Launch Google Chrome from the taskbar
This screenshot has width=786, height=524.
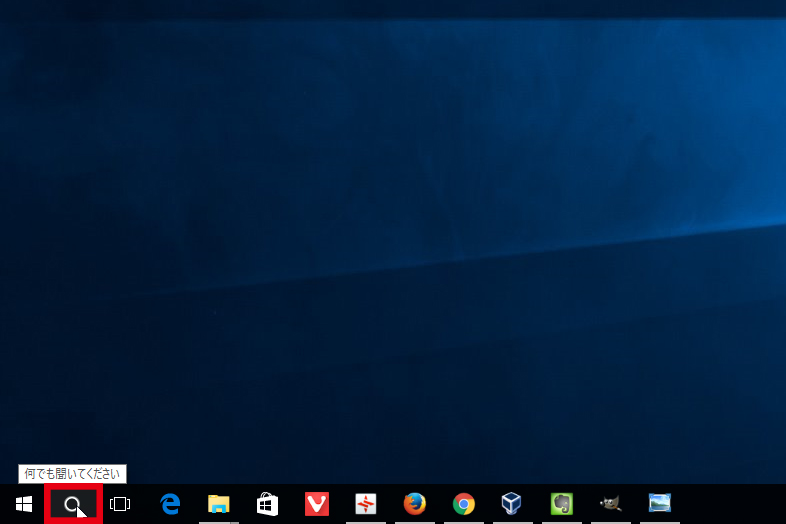coord(464,504)
